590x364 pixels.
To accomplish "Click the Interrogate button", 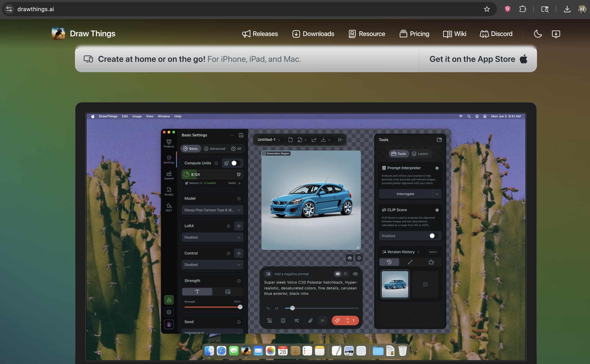I will point(405,194).
